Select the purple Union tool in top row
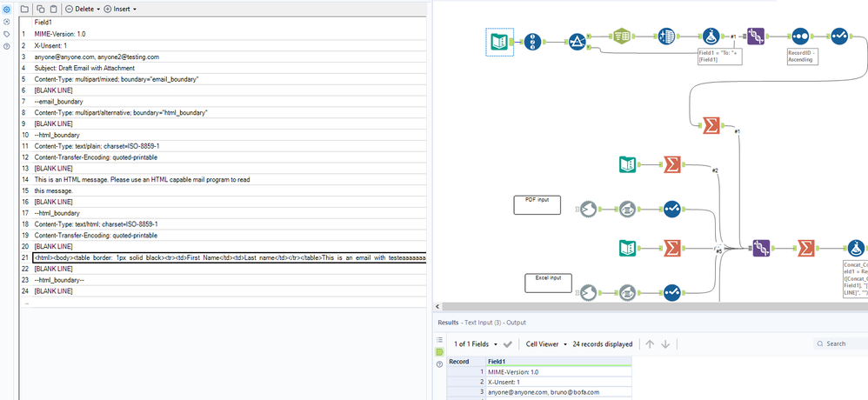 tap(756, 37)
